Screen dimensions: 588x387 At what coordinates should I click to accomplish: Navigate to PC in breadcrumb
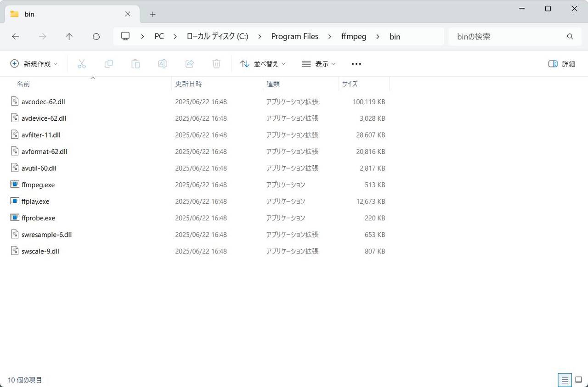(159, 36)
